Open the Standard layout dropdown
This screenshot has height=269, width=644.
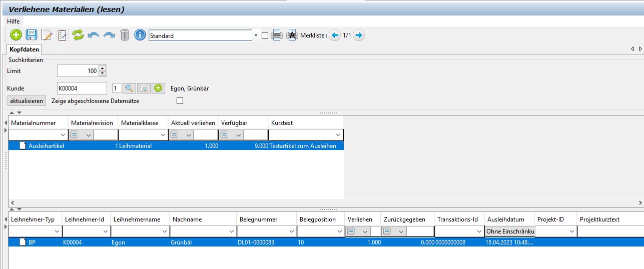(x=256, y=35)
